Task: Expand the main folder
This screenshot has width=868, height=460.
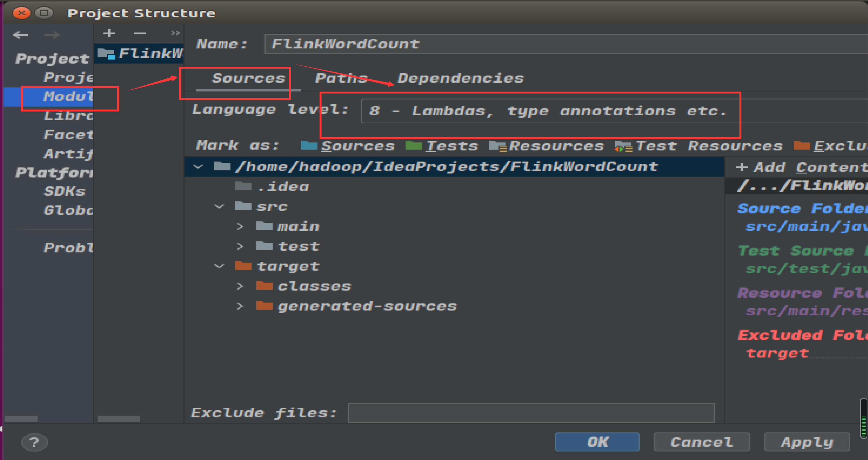Action: pyautogui.click(x=240, y=226)
